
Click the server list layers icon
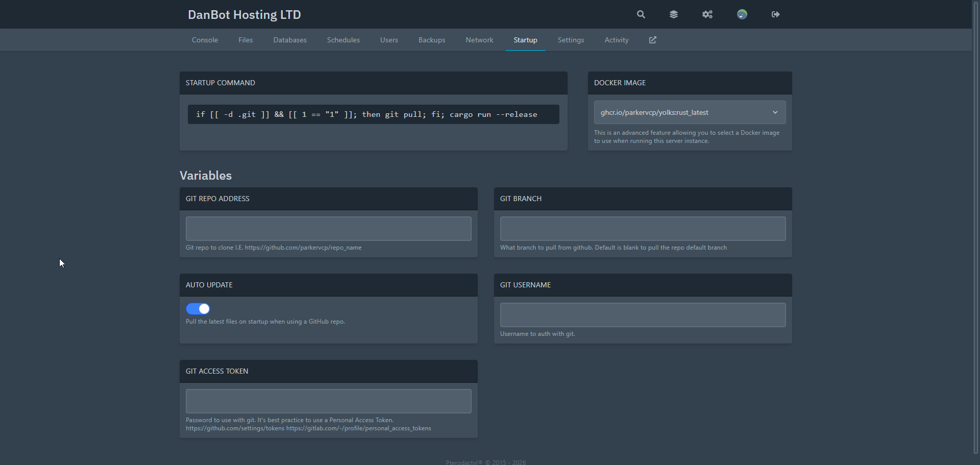(x=673, y=14)
